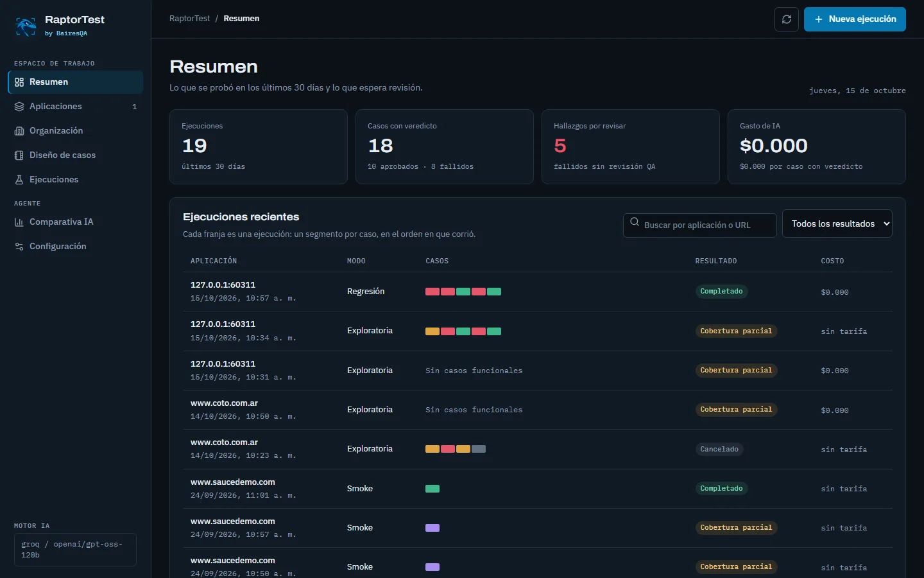Screen dimensions: 924x578
Task: Start a Nueva ejecución
Action: point(855,19)
